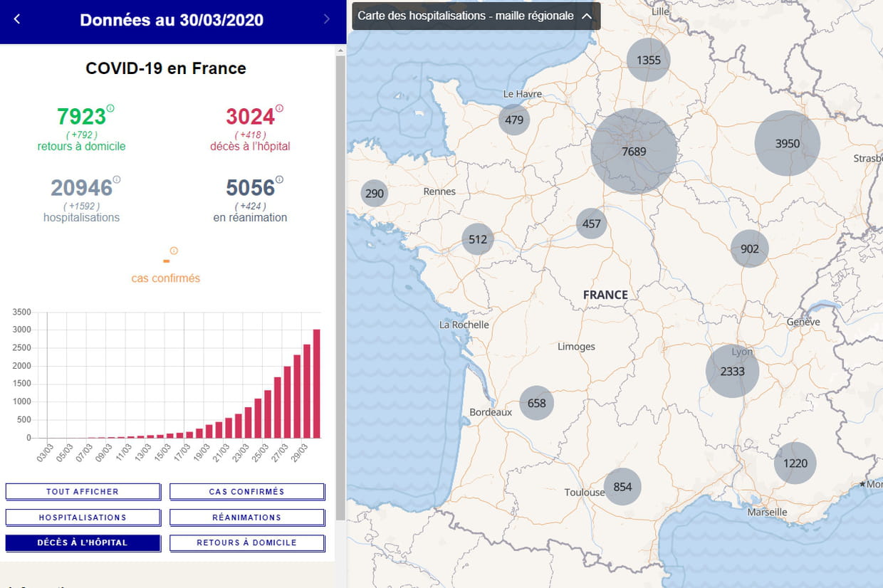Viewport: 883px width, 588px height.
Task: Switch chart to Hospitalisations
Action: pyautogui.click(x=83, y=518)
